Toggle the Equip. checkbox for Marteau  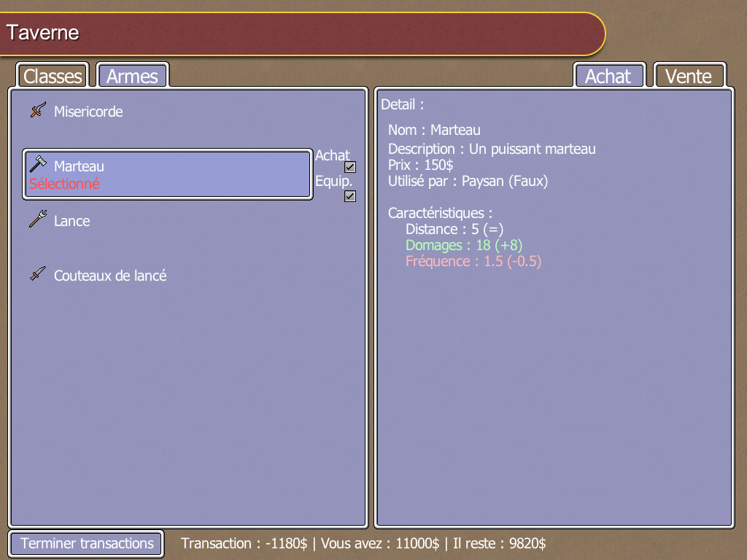point(350,196)
